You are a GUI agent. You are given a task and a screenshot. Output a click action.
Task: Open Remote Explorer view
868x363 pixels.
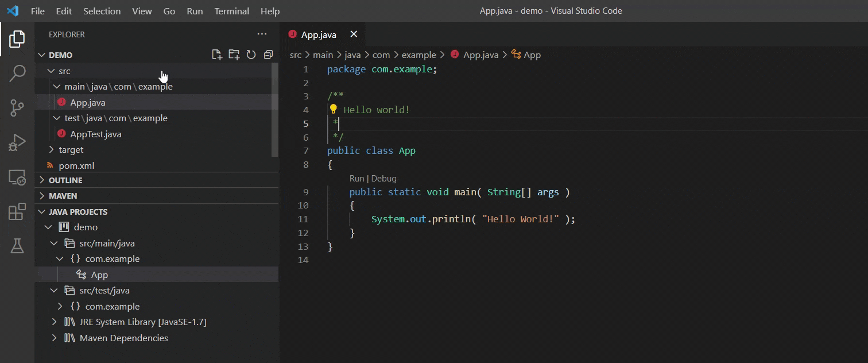(17, 177)
